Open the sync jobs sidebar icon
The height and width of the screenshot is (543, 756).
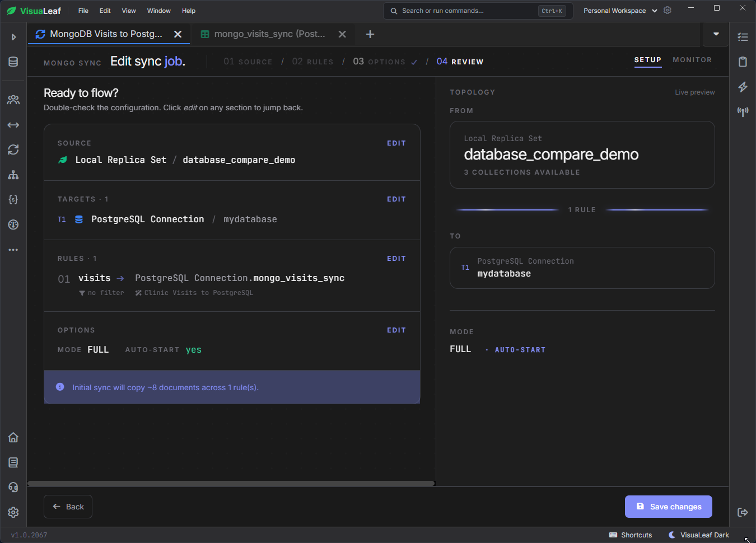pyautogui.click(x=13, y=149)
